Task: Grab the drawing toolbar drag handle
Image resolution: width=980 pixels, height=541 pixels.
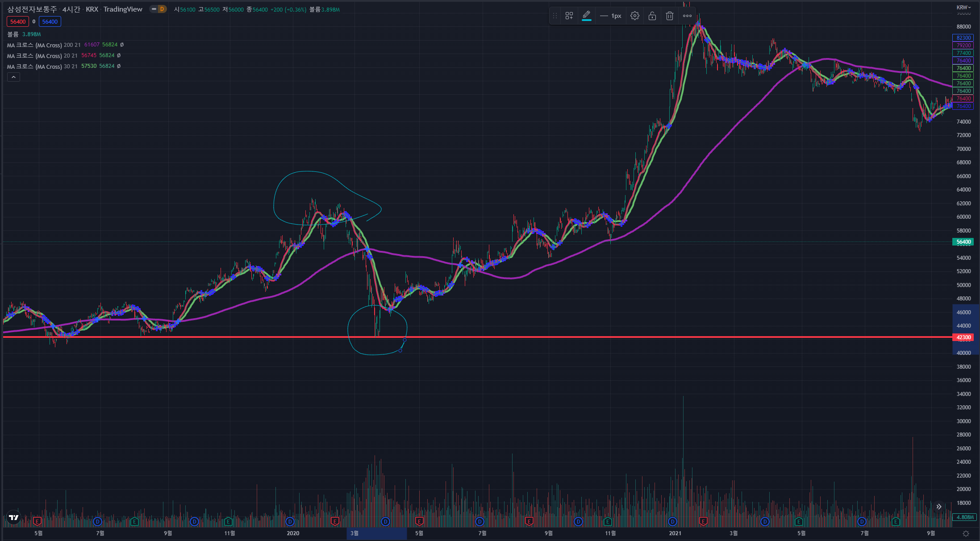Action: point(555,16)
